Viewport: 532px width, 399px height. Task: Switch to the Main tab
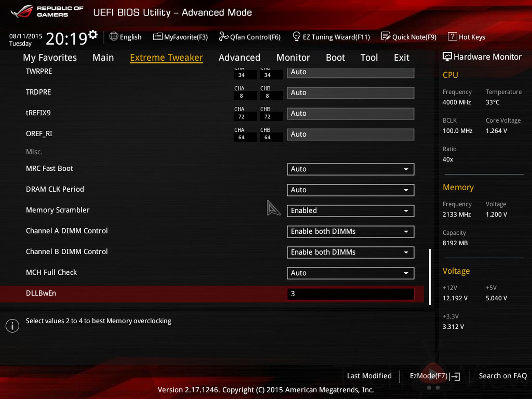(x=103, y=58)
